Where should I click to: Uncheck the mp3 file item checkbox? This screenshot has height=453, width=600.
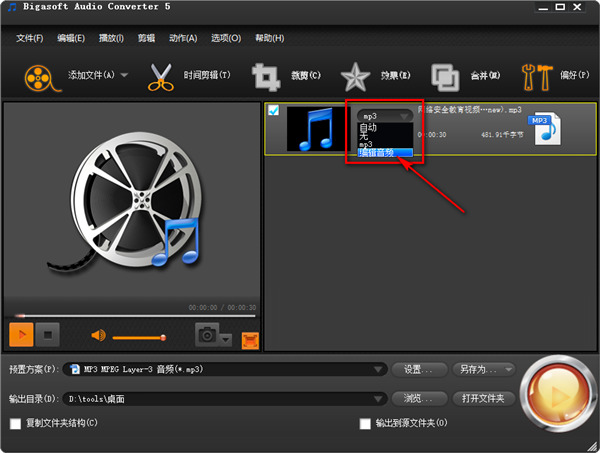pyautogui.click(x=274, y=110)
